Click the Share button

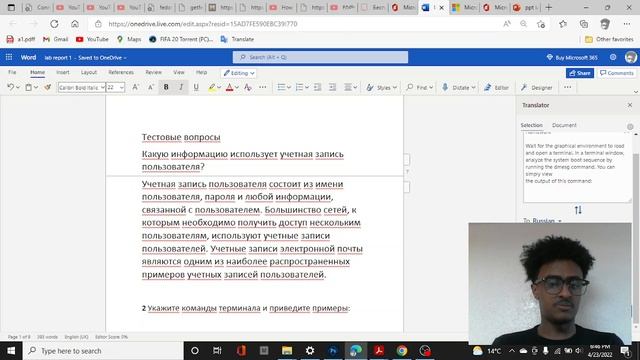[580, 73]
